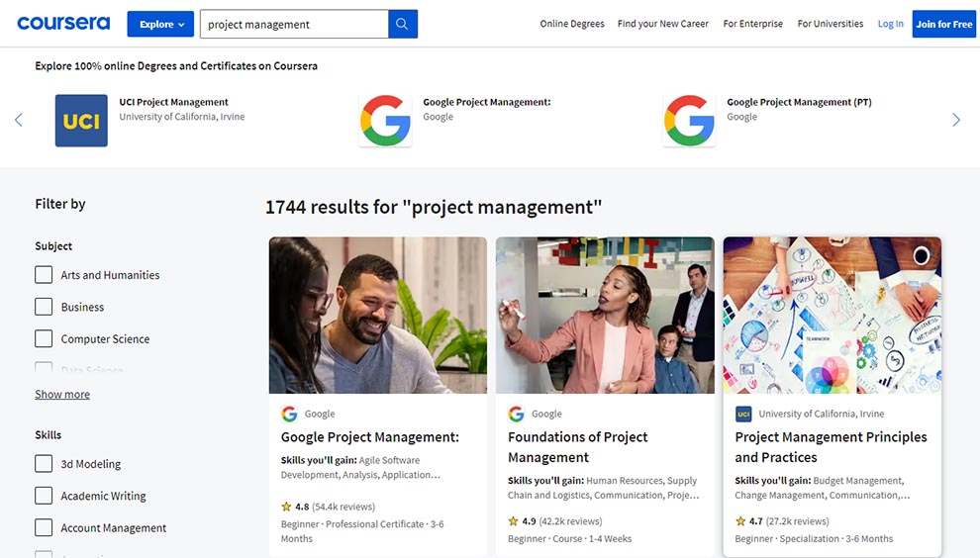The image size is (980, 558).
Task: Click the Join for Free button
Action: point(944,24)
